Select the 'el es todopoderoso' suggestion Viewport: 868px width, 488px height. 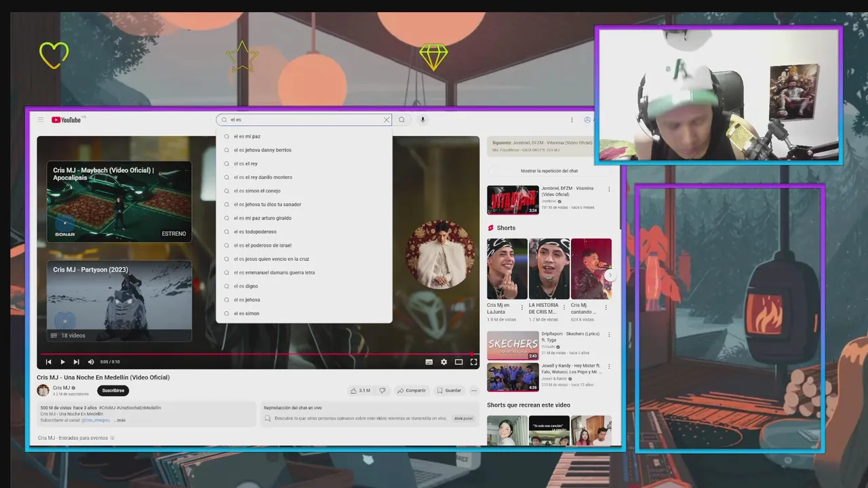click(x=304, y=231)
